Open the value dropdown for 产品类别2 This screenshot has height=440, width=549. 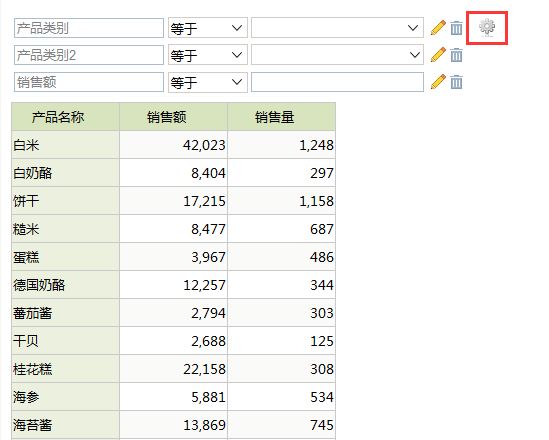click(x=338, y=55)
